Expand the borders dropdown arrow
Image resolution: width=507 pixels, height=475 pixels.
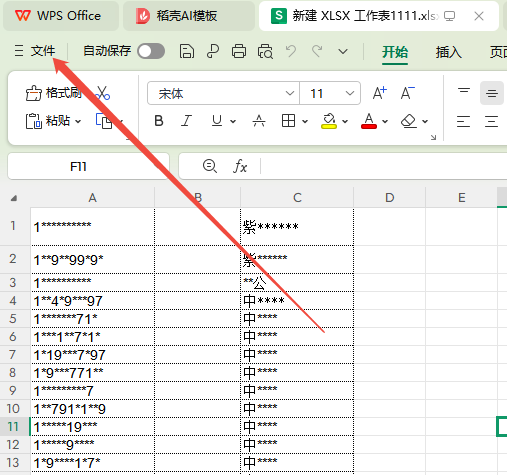tap(305, 121)
